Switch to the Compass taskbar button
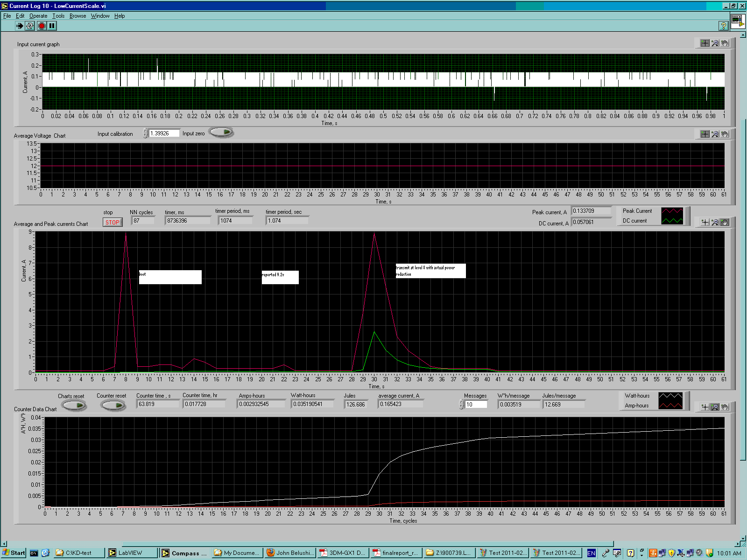747x560 pixels. point(185,553)
